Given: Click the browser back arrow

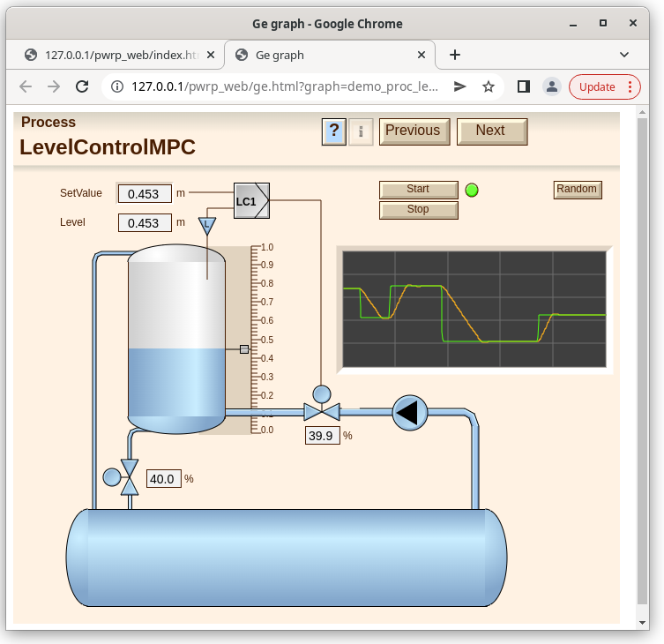Looking at the screenshot, I should pos(26,86).
